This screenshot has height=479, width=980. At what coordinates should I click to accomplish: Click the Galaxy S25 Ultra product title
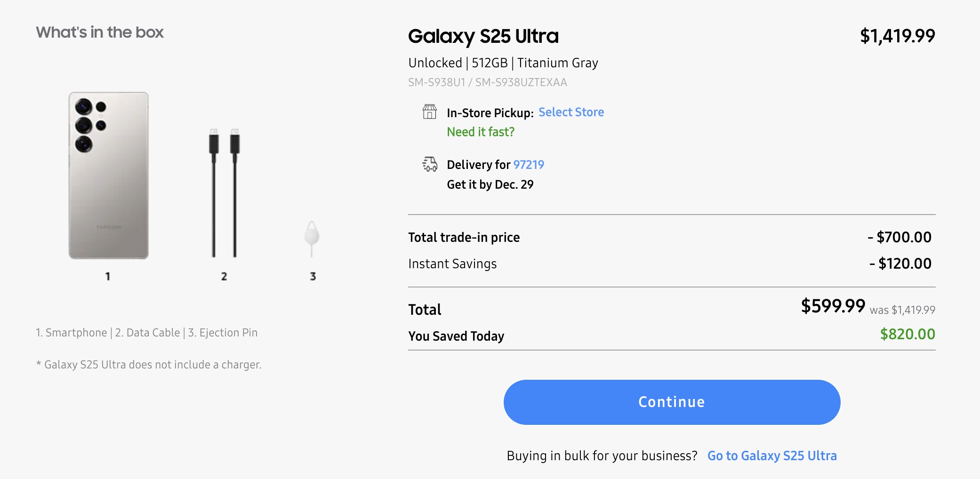point(483,36)
